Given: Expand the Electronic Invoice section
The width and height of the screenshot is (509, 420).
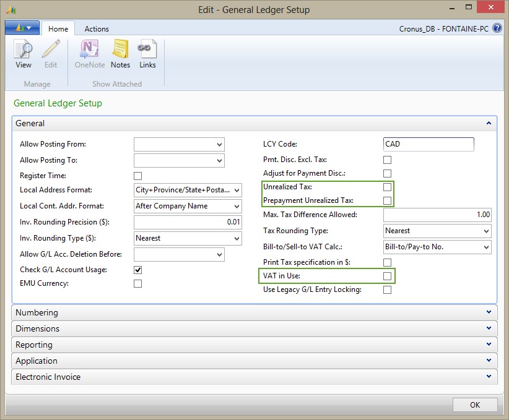Looking at the screenshot, I should 489,376.
